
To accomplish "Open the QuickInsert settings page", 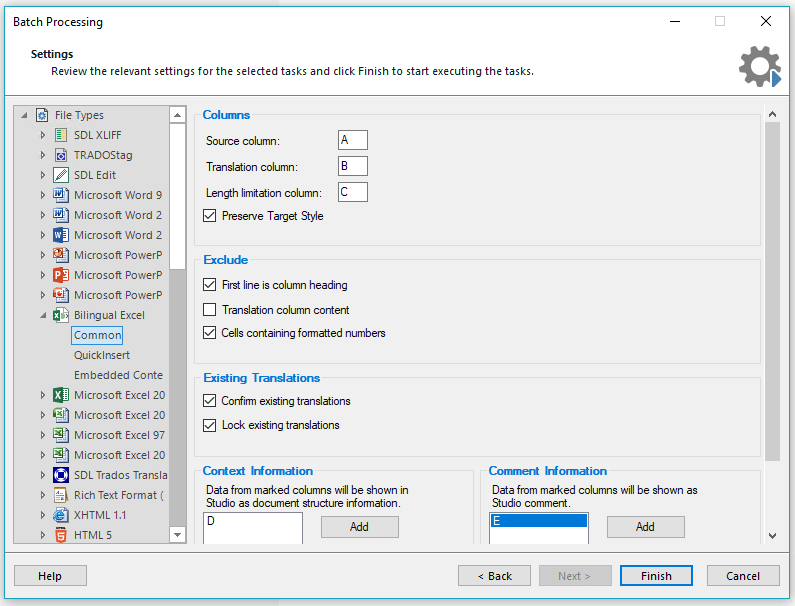I will (102, 355).
